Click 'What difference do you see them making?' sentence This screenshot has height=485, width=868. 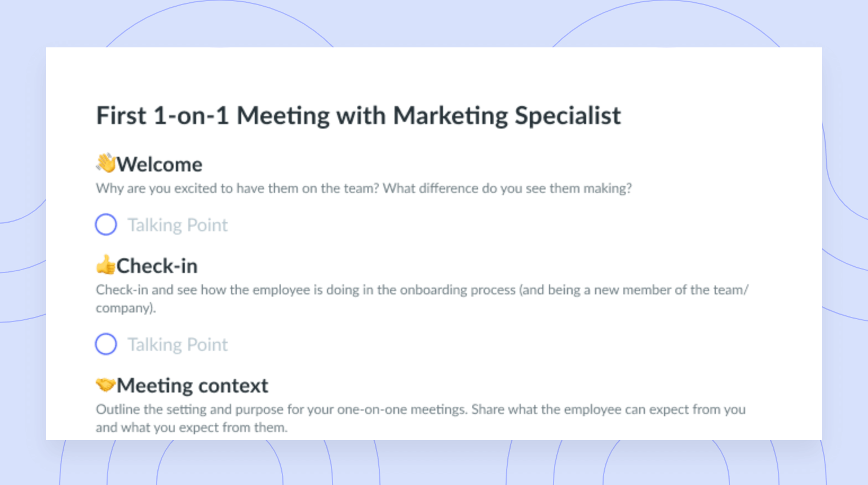pyautogui.click(x=507, y=188)
